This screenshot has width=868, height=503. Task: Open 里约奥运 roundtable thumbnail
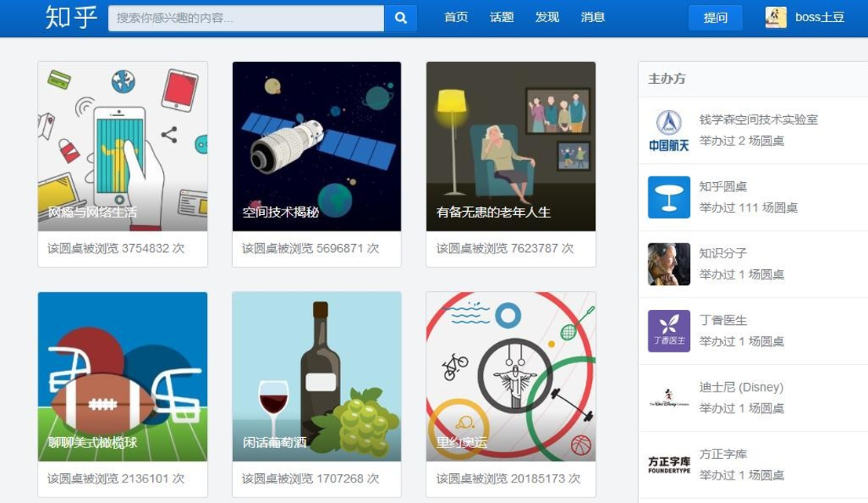(x=511, y=377)
